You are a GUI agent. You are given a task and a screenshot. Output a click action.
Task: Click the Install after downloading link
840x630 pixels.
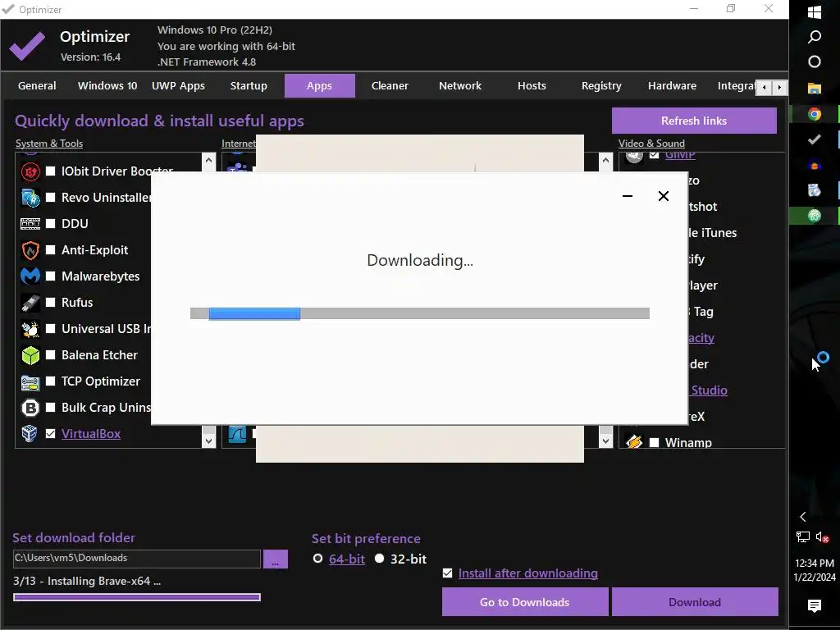coord(528,573)
